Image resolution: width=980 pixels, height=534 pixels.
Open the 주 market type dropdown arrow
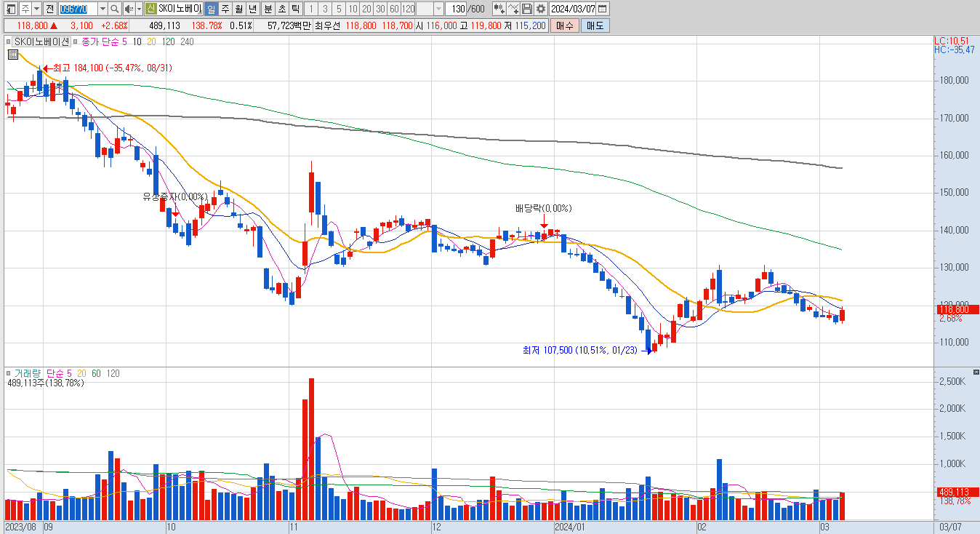(36, 9)
